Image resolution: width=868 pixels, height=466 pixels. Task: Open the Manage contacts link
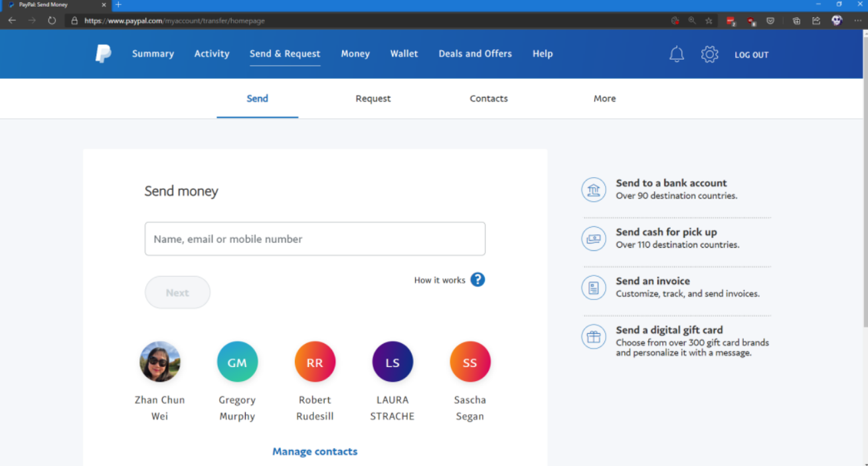[315, 451]
